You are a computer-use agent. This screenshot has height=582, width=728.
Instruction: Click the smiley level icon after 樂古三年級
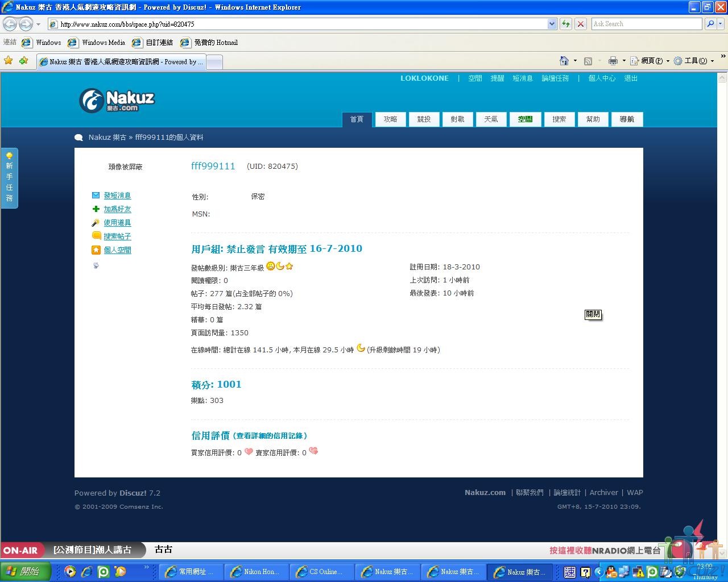pos(271,266)
